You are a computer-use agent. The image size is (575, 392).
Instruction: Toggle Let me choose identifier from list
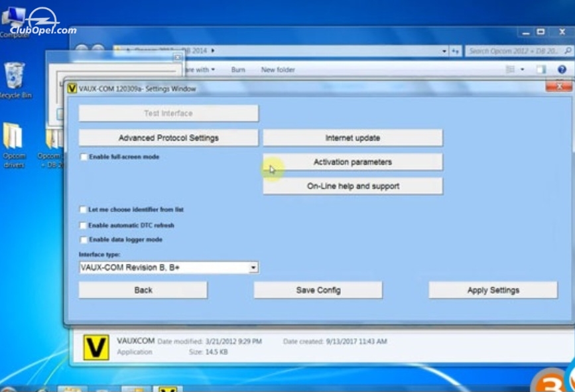click(83, 210)
